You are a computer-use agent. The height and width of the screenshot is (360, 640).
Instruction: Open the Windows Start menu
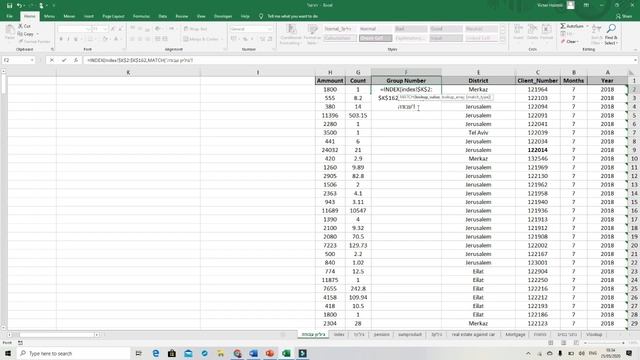(8, 353)
